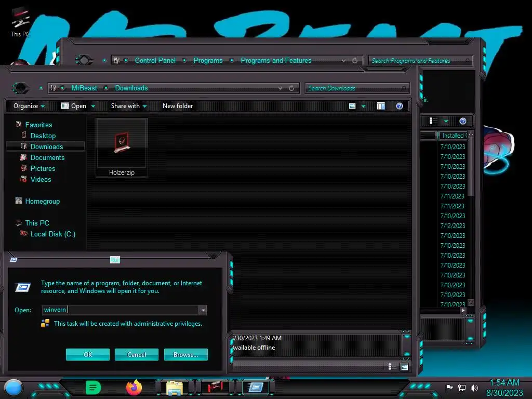Click Downloads breadcrumb in address bar
Screen dimensions: 532x399
tap(131, 88)
